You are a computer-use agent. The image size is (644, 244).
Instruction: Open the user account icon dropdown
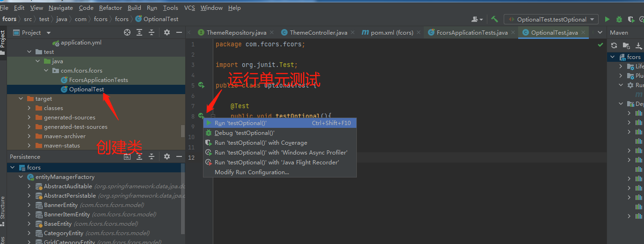[478, 19]
